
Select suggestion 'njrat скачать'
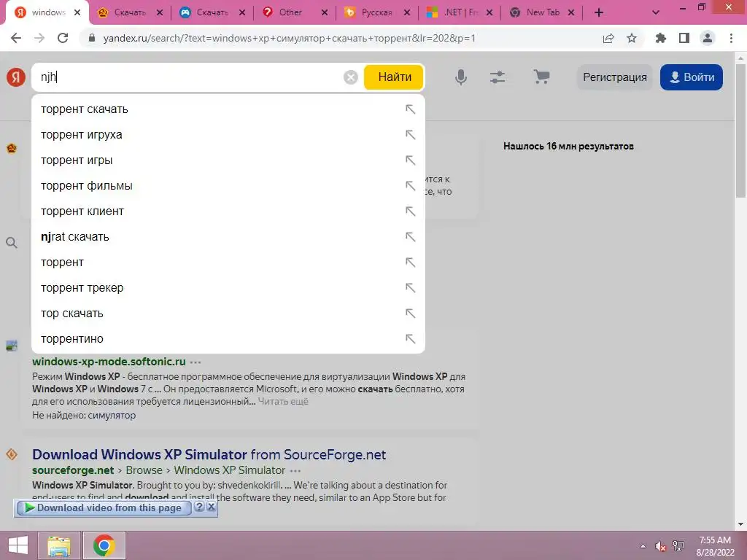coord(228,237)
